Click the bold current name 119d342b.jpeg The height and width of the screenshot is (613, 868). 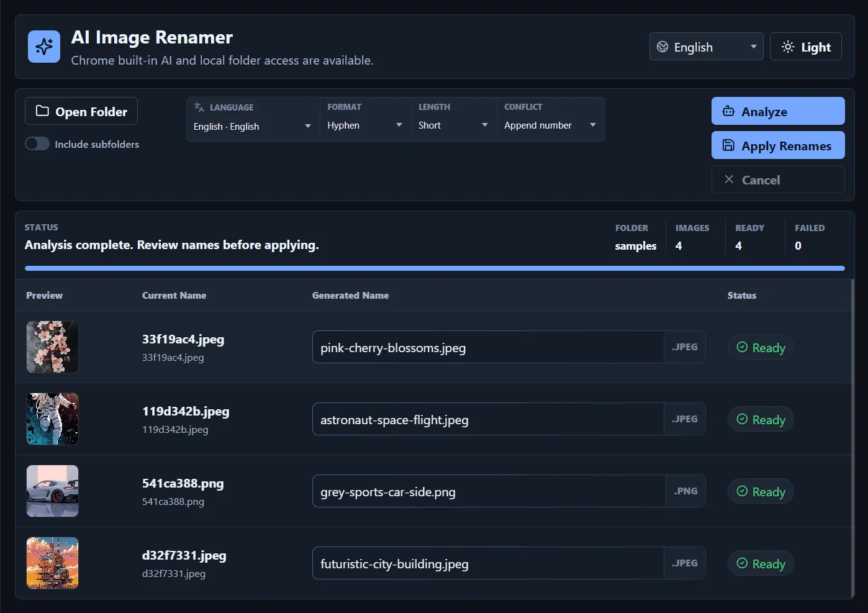[186, 411]
